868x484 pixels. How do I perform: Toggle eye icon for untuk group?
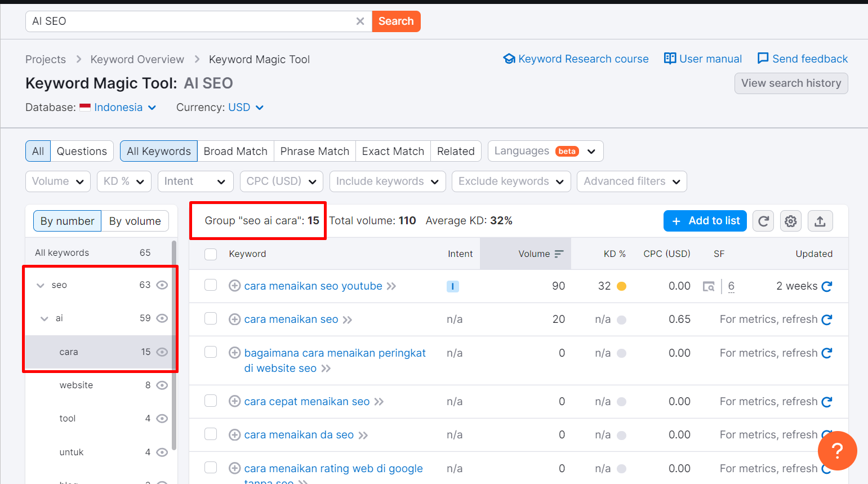[x=162, y=452]
